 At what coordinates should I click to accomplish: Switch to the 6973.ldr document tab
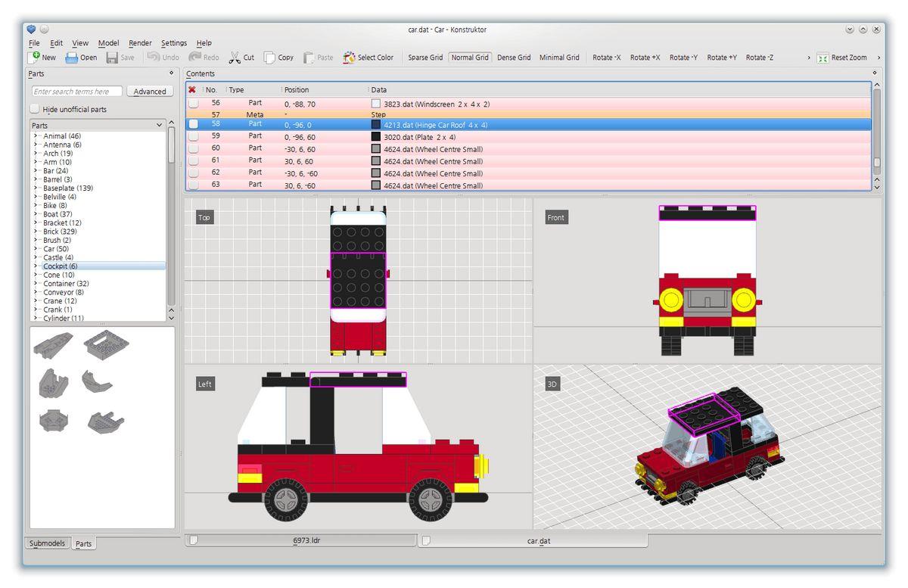[301, 540]
